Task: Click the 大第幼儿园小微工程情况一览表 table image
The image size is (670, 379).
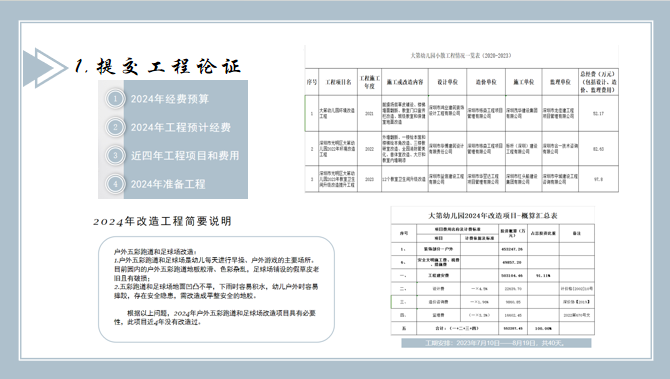Action: click(x=461, y=119)
